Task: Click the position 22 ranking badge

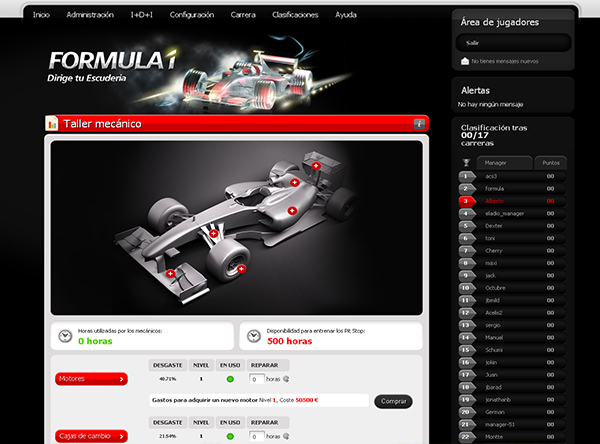Action: tap(467, 437)
